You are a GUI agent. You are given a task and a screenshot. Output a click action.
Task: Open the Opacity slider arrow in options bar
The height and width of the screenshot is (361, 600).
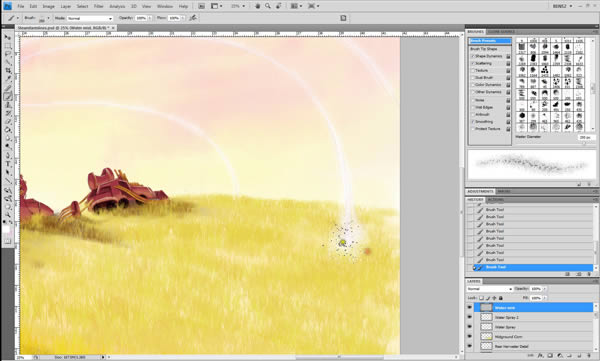tap(150, 18)
